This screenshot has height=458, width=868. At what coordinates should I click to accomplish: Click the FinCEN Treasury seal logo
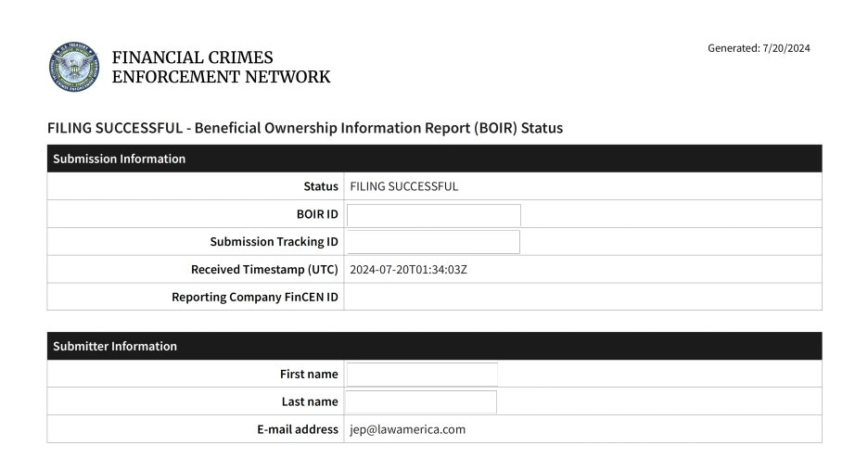click(73, 67)
